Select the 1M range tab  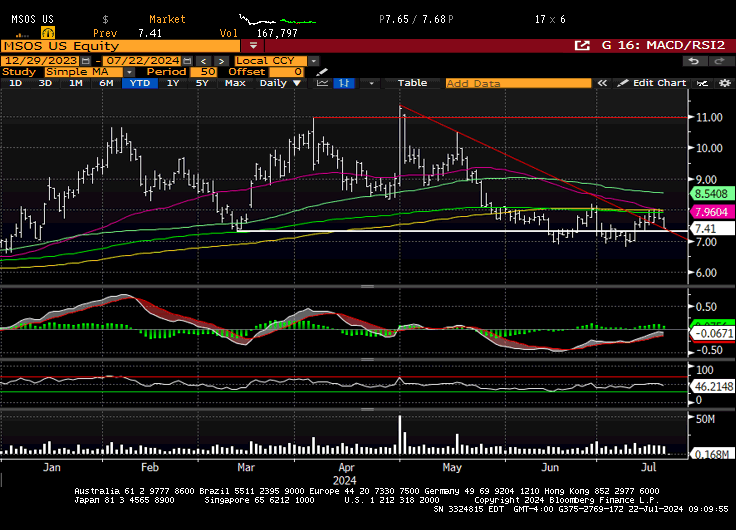click(x=76, y=83)
